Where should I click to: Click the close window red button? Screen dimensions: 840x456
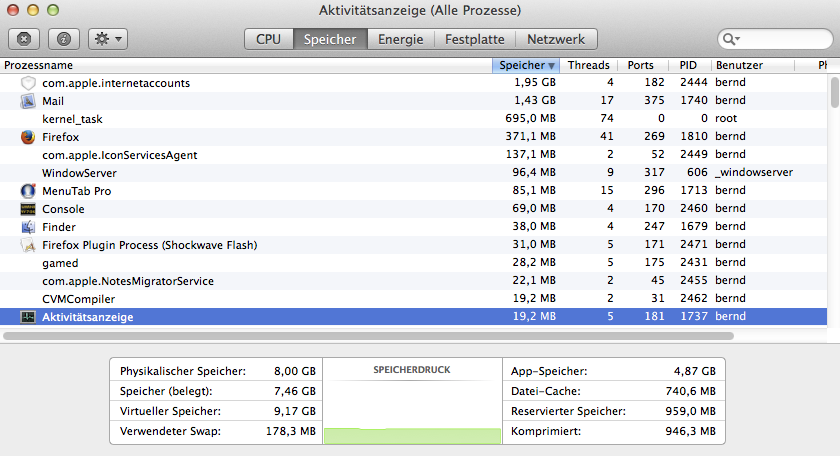tap(13, 10)
